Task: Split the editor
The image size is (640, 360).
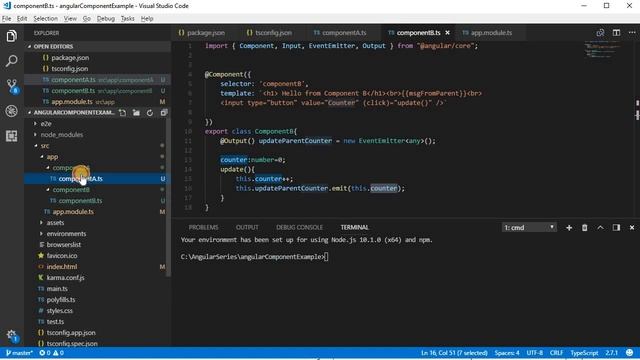Action: [x=616, y=33]
